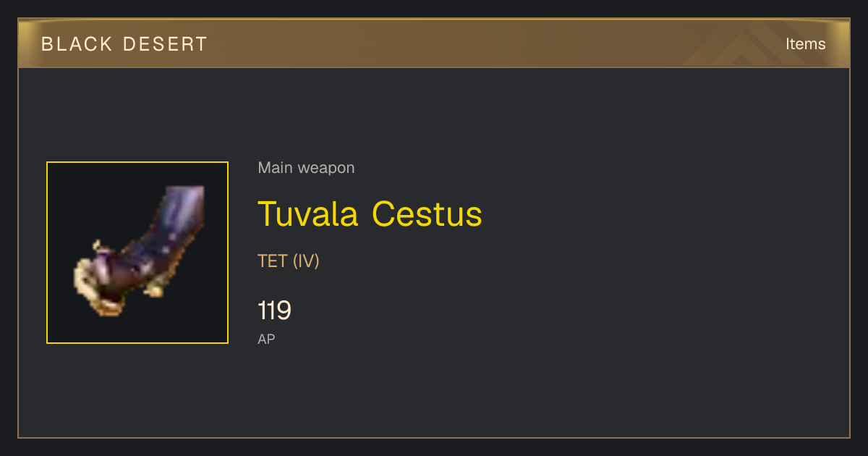This screenshot has width=868, height=456.
Task: Click the Main weapon category label
Action: pos(306,168)
